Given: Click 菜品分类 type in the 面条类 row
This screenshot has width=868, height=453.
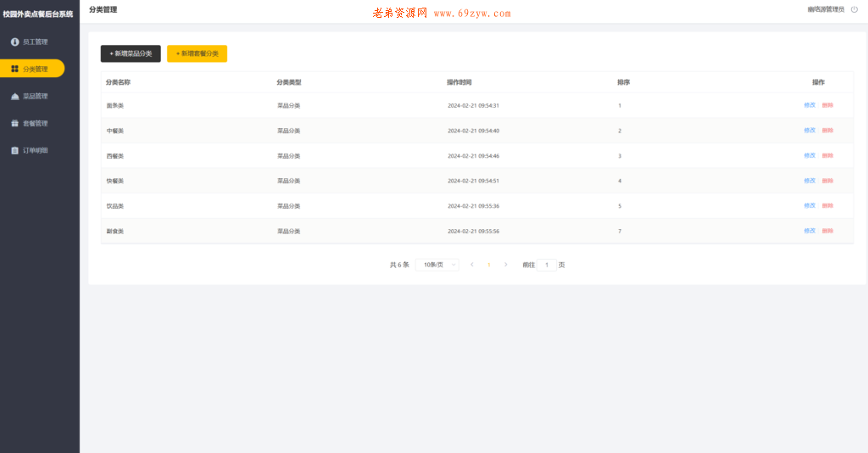Looking at the screenshot, I should pos(289,106).
